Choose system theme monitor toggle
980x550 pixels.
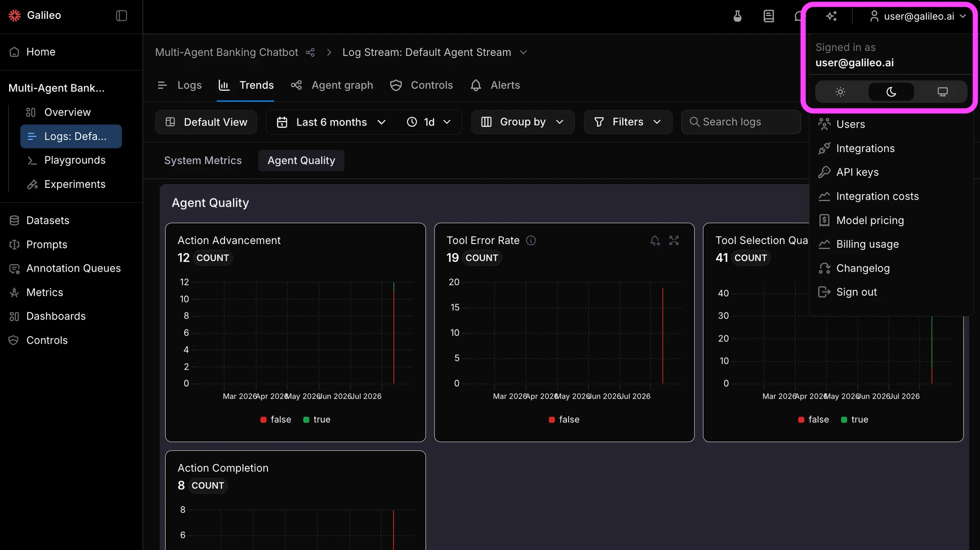click(x=942, y=92)
